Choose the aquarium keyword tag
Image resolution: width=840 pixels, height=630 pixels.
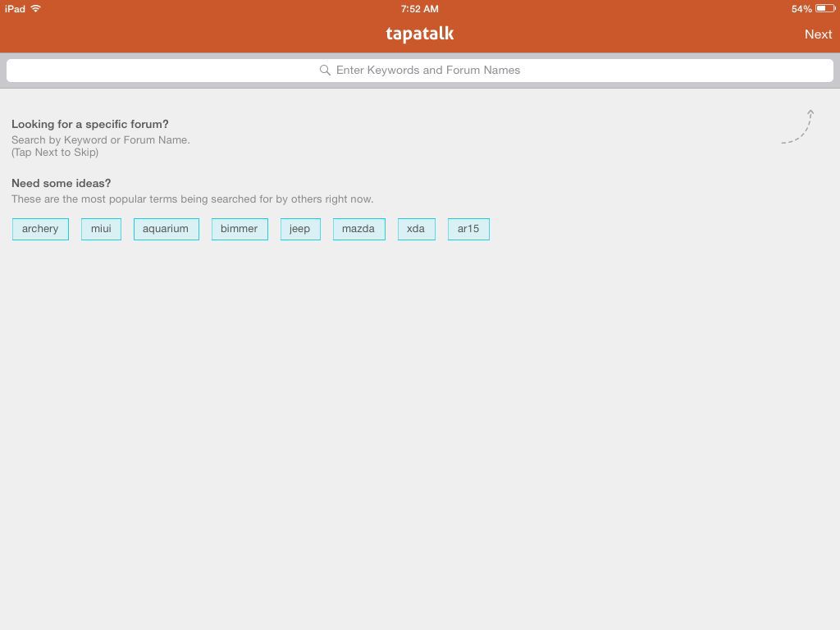click(166, 229)
